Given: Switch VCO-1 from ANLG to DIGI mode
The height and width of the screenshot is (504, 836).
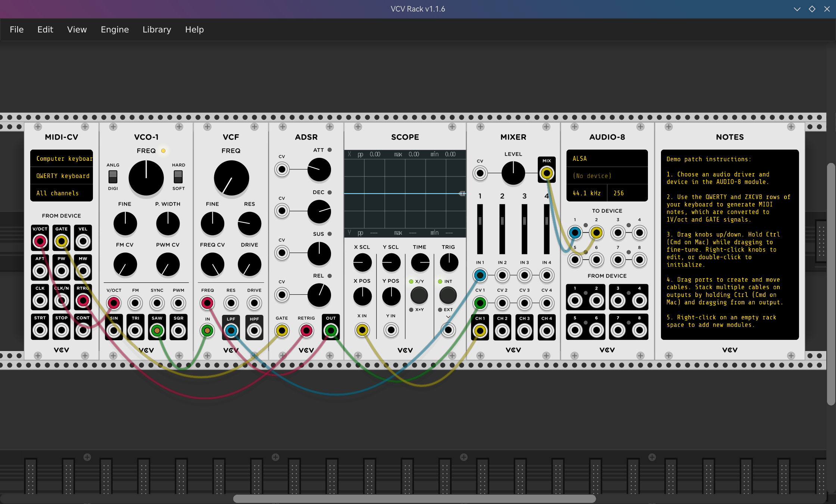Looking at the screenshot, I should coord(112,176).
